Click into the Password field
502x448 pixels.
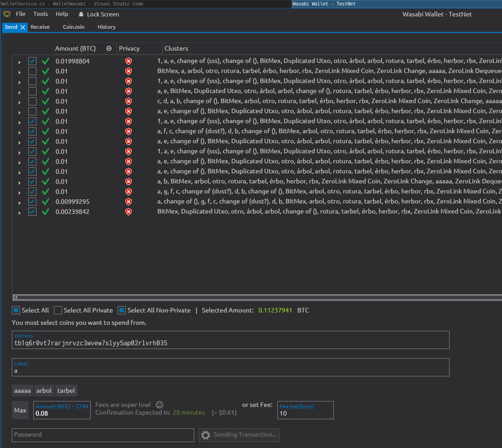(103, 435)
